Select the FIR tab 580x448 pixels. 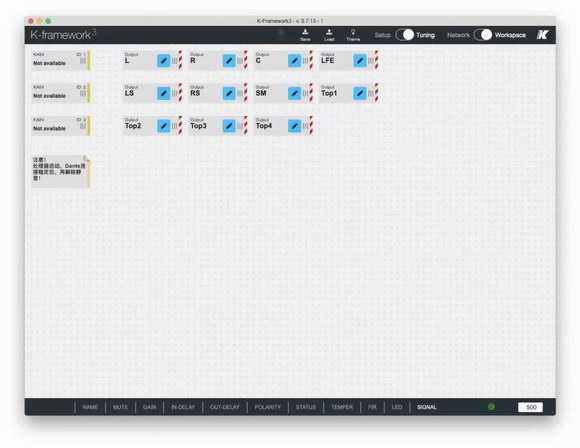click(x=372, y=407)
